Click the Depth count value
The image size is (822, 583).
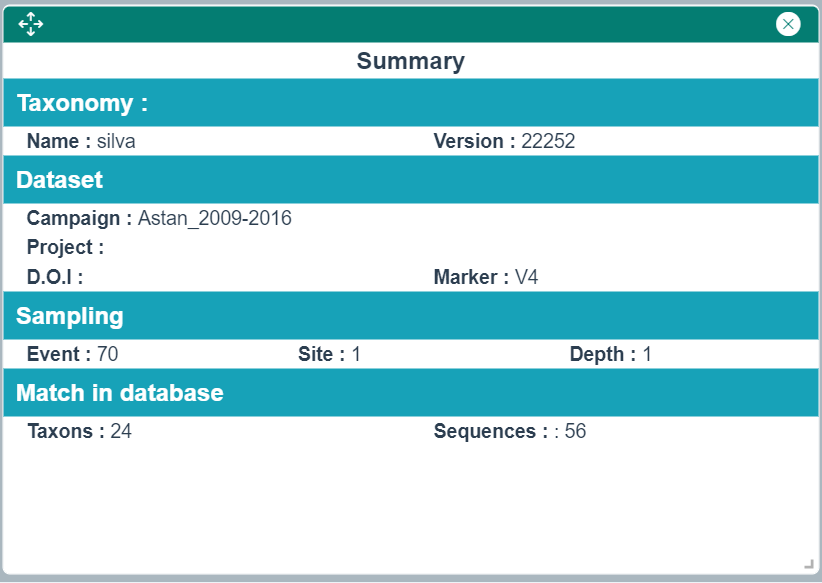click(x=647, y=354)
